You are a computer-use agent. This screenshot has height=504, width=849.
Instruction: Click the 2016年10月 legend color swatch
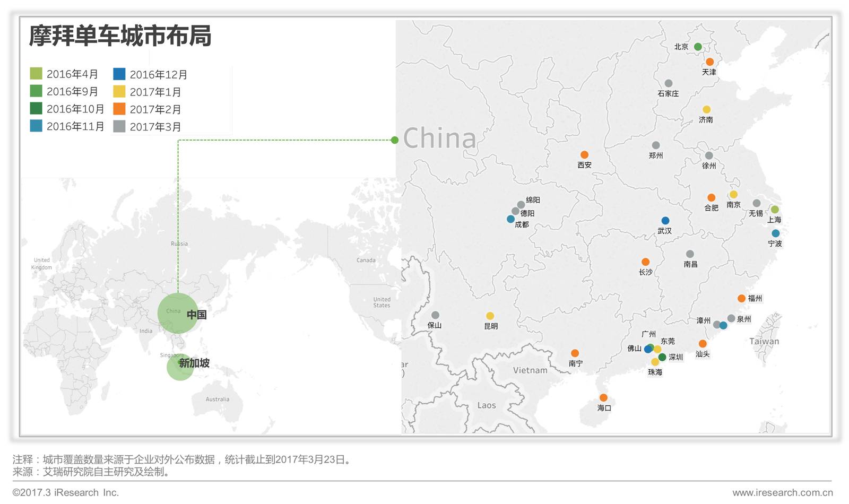click(x=36, y=108)
